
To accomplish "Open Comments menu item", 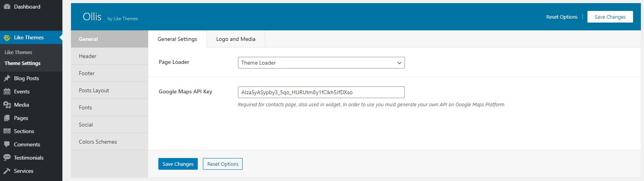I will click(x=31, y=144).
